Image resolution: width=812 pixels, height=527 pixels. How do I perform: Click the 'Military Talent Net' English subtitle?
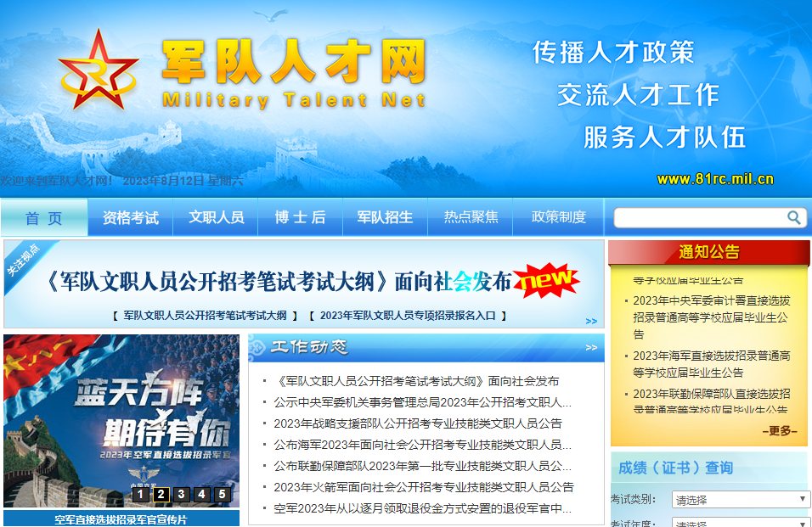[x=294, y=100]
